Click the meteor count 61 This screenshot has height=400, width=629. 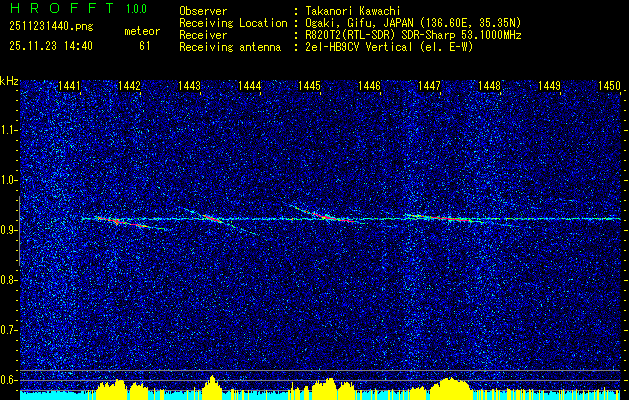pos(144,46)
